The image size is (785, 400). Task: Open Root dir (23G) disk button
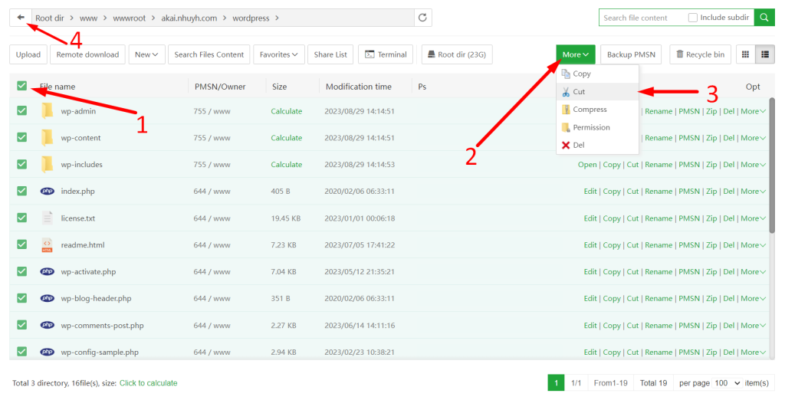click(x=457, y=55)
